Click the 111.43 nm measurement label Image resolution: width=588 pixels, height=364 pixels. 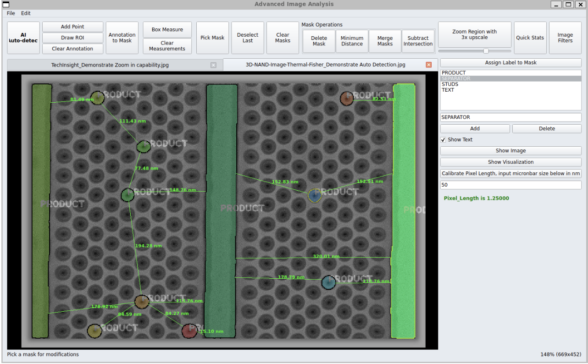pos(133,121)
